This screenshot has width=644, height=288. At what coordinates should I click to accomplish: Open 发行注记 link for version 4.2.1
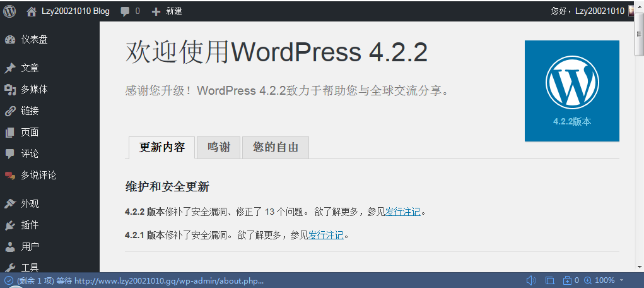[x=325, y=236]
